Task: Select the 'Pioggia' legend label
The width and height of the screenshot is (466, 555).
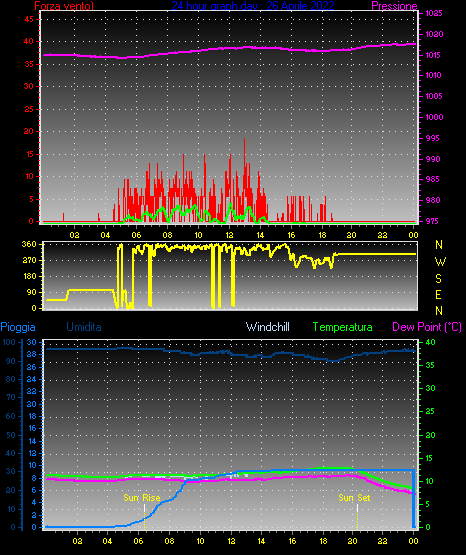Action: [x=18, y=327]
